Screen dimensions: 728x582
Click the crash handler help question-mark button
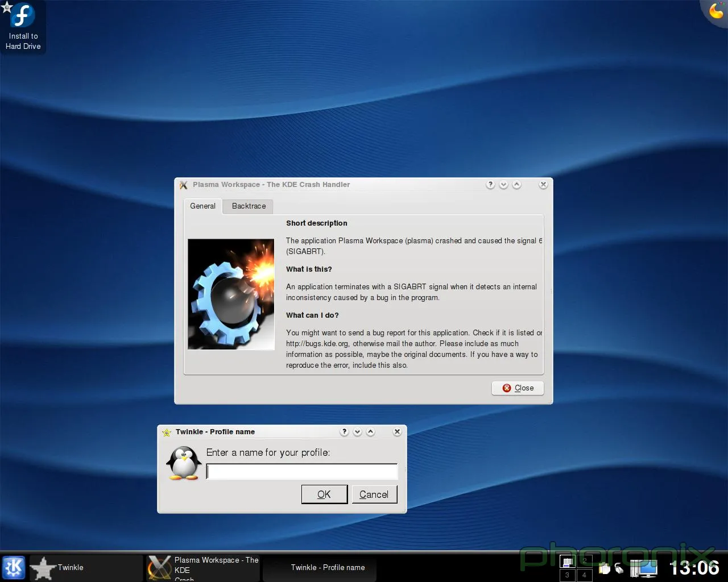(x=490, y=185)
